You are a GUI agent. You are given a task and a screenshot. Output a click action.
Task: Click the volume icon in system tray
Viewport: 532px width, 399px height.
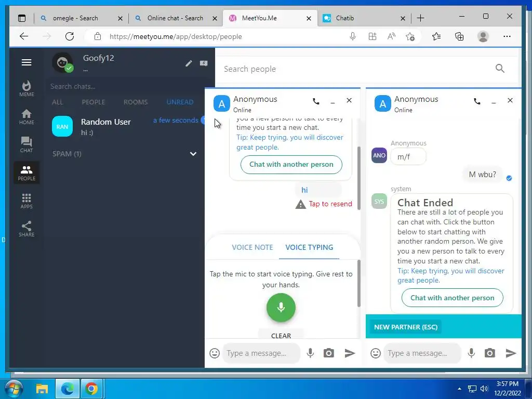484,389
